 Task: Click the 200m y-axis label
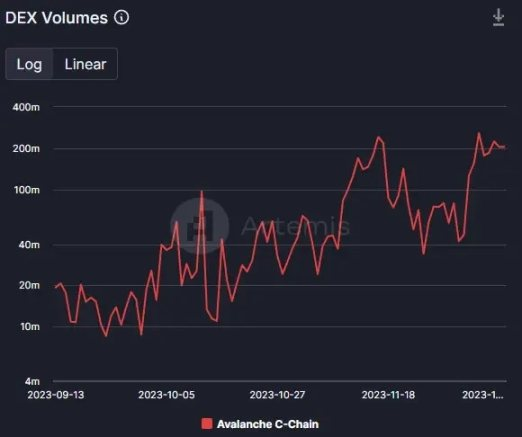26,149
